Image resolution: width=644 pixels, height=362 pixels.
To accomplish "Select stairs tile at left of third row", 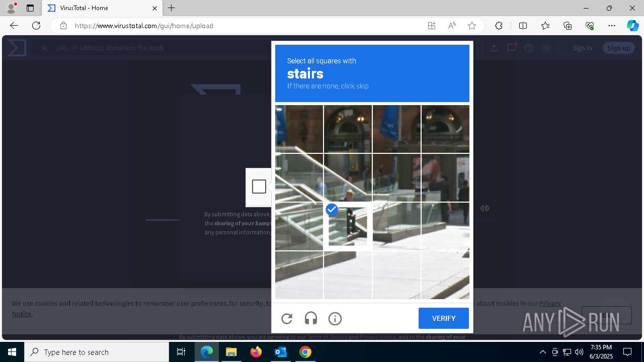I will (299, 226).
